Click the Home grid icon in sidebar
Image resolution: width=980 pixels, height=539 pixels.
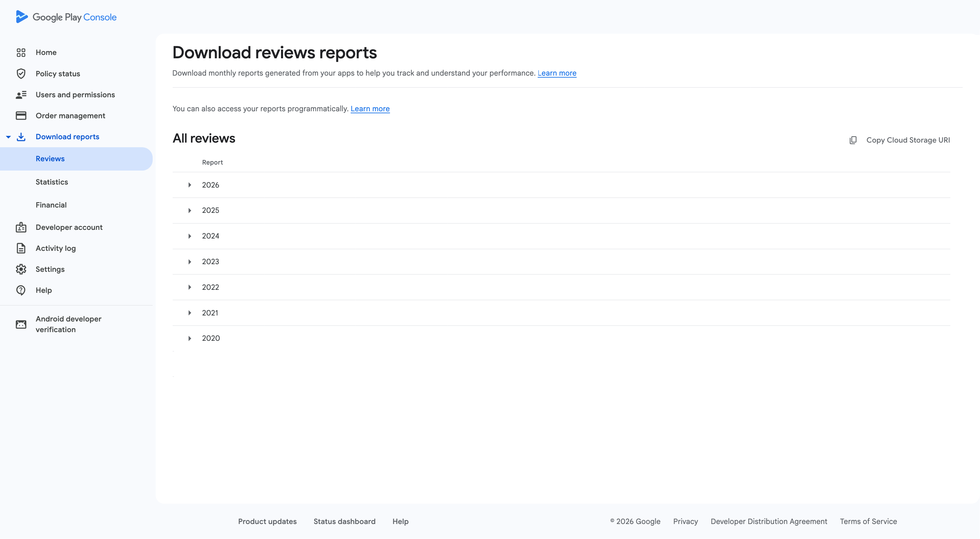pyautogui.click(x=21, y=52)
